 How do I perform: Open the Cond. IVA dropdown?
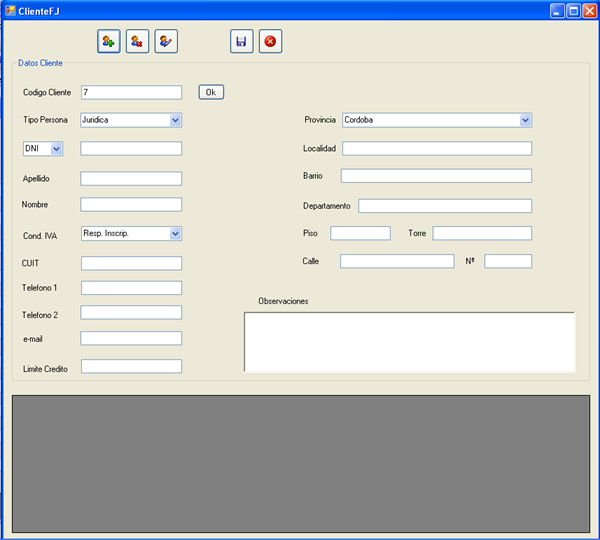tap(175, 234)
